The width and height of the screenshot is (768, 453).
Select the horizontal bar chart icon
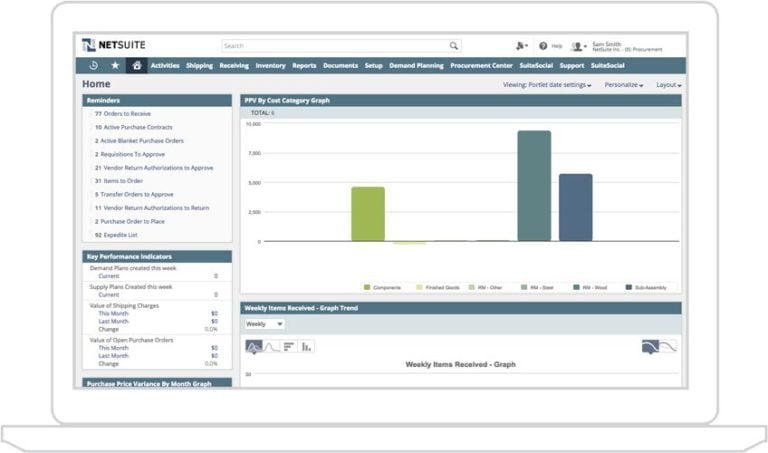(x=289, y=346)
